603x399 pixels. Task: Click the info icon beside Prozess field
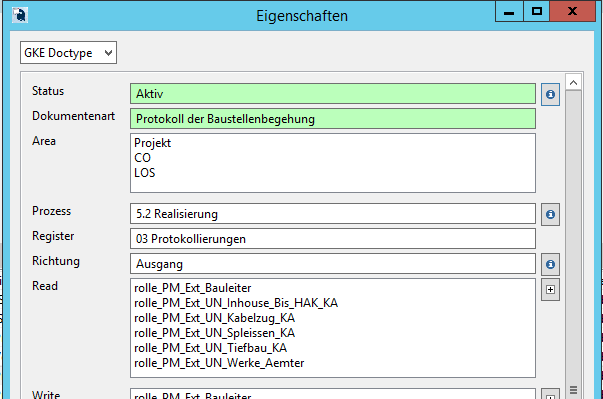coord(550,214)
